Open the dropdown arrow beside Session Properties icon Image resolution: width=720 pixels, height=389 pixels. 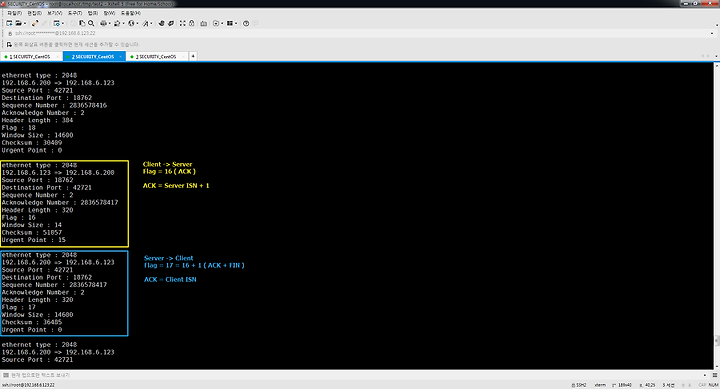(63, 23)
